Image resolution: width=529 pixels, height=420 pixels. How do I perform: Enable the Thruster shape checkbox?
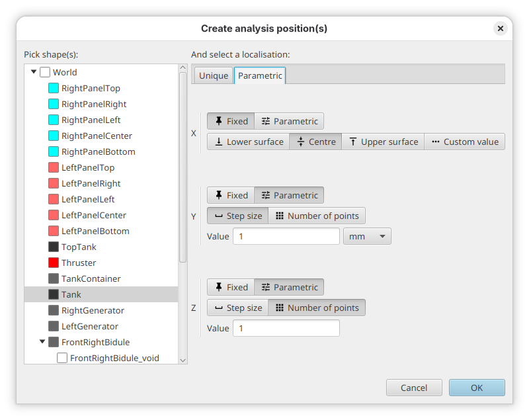pos(54,263)
